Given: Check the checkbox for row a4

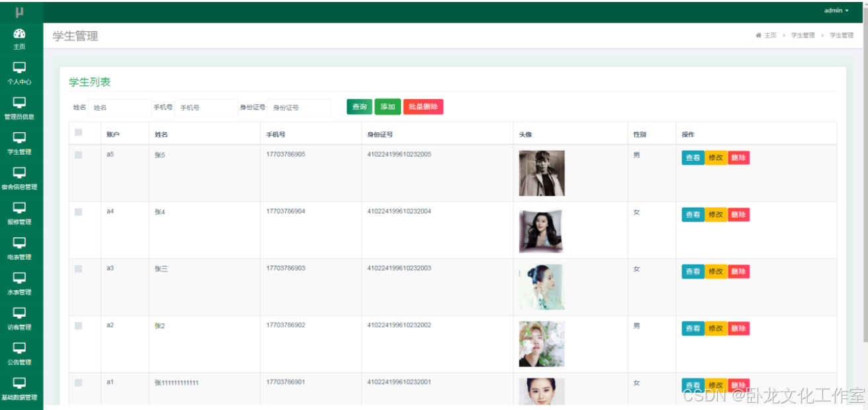Looking at the screenshot, I should pos(78,212).
